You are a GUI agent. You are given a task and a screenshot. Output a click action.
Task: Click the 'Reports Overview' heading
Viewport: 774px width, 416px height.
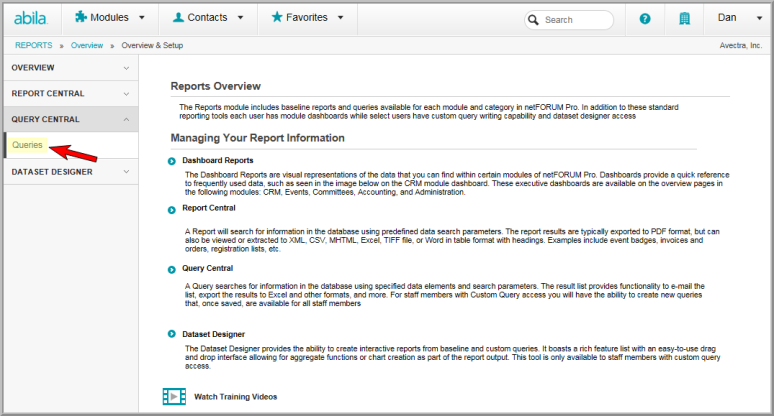[x=216, y=86]
